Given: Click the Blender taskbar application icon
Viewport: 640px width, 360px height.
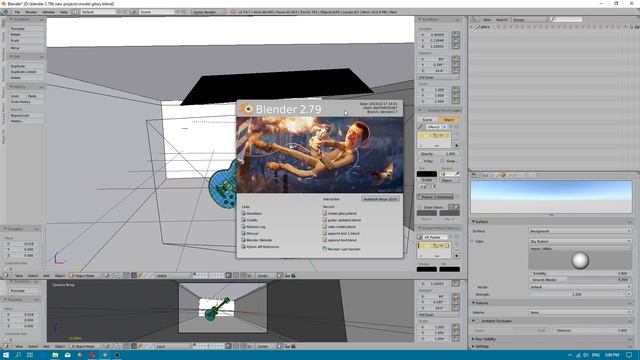Looking at the screenshot, I should [105, 355].
